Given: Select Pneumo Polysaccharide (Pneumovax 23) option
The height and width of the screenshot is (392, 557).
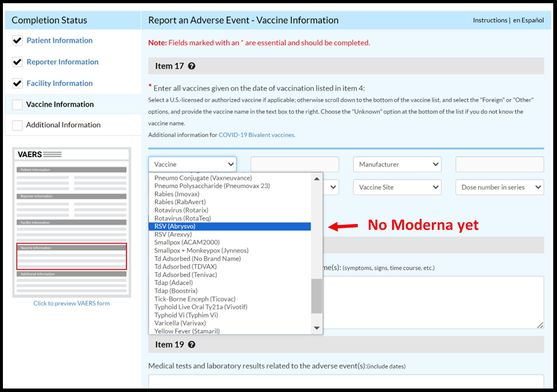Looking at the screenshot, I should click(229, 186).
